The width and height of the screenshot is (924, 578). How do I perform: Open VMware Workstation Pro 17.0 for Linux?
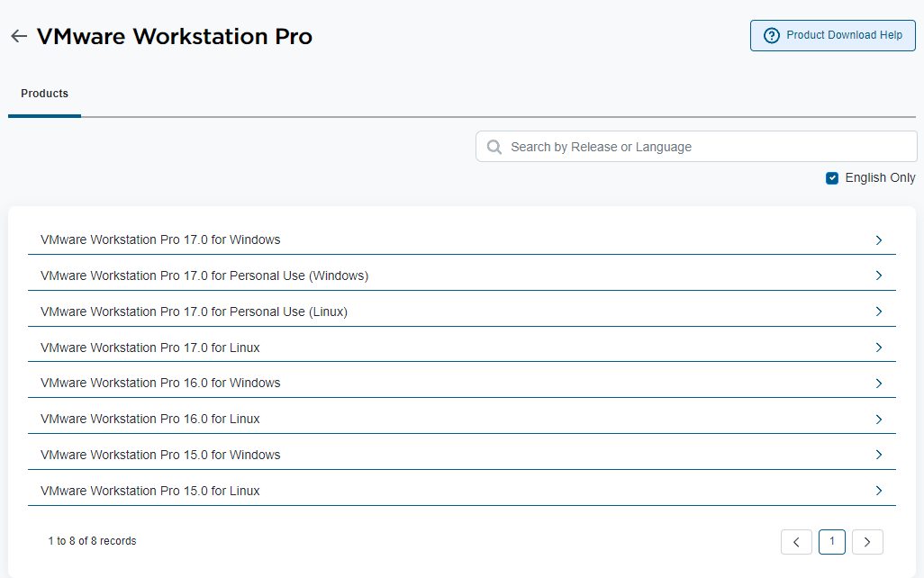click(461, 348)
